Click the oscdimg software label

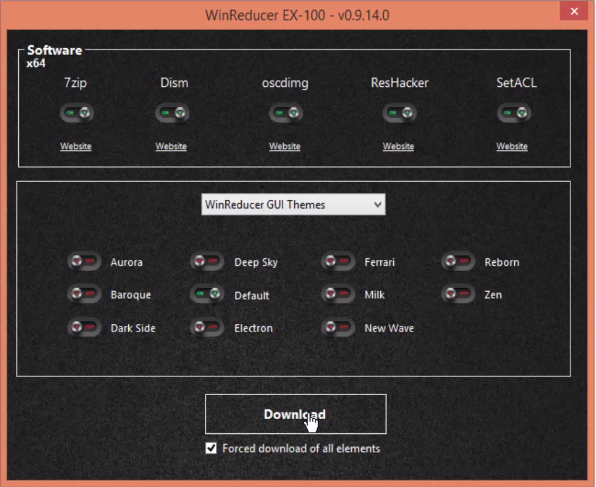[x=285, y=83]
